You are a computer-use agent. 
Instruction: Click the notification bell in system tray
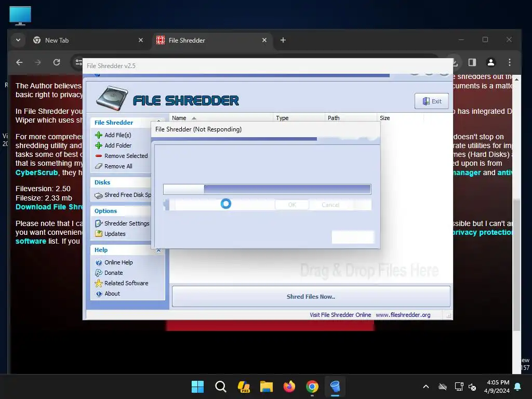click(518, 387)
